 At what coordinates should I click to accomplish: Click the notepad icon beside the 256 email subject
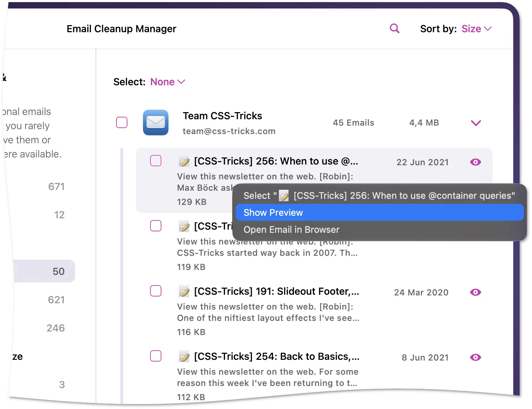pos(184,161)
